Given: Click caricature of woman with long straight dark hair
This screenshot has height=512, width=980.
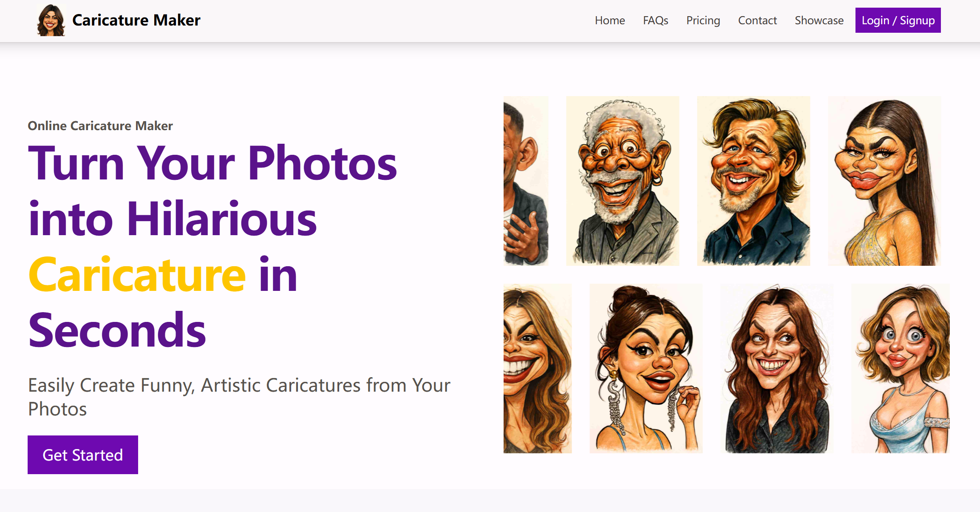Looking at the screenshot, I should click(x=884, y=181).
